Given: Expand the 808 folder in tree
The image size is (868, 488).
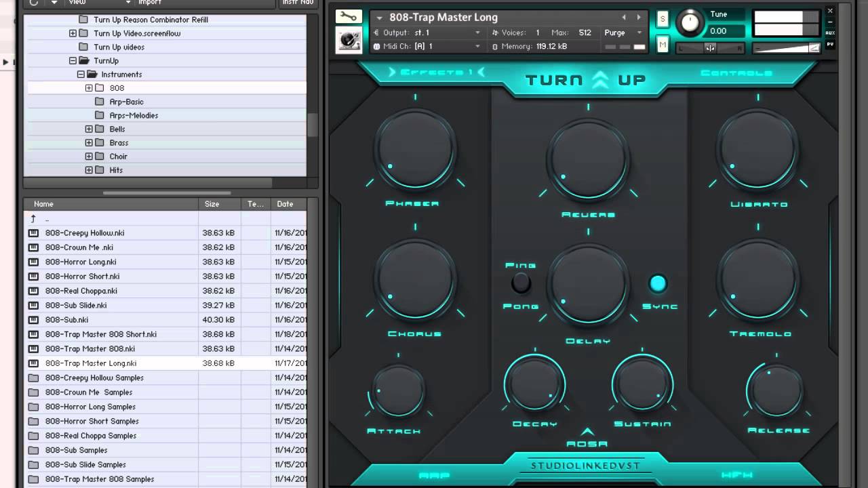Looking at the screenshot, I should [89, 88].
